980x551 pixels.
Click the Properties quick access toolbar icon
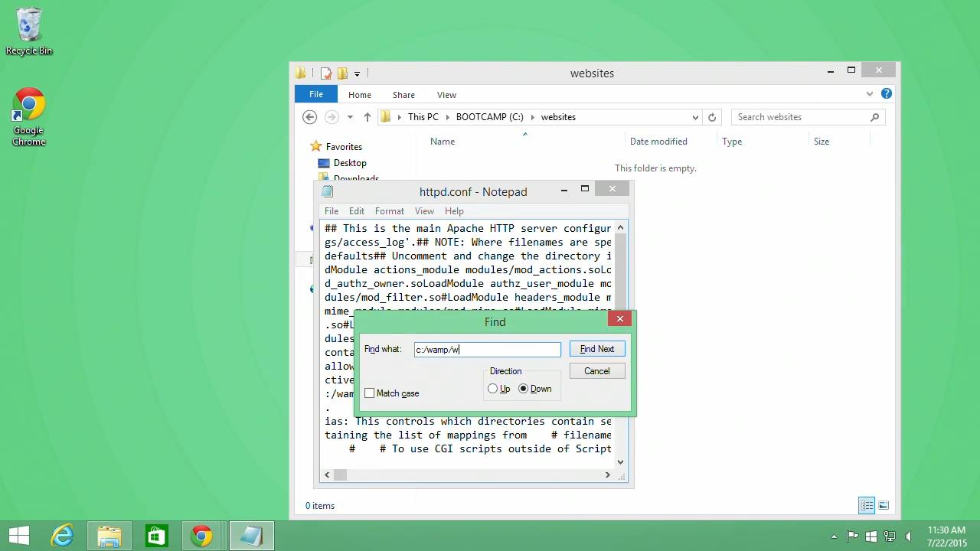point(326,73)
